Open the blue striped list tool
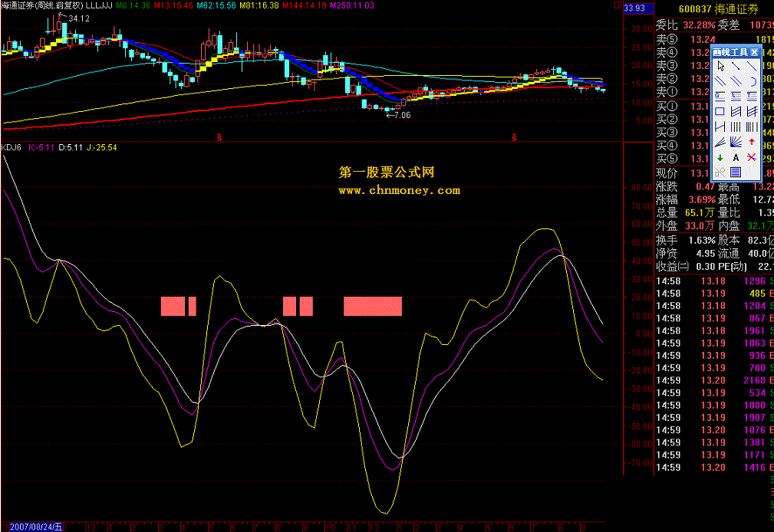 pyautogui.click(x=736, y=172)
